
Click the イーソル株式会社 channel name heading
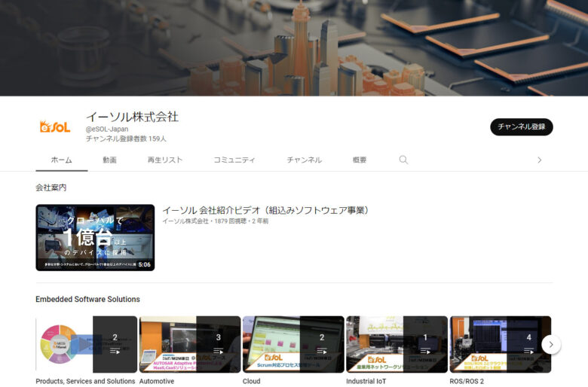133,117
